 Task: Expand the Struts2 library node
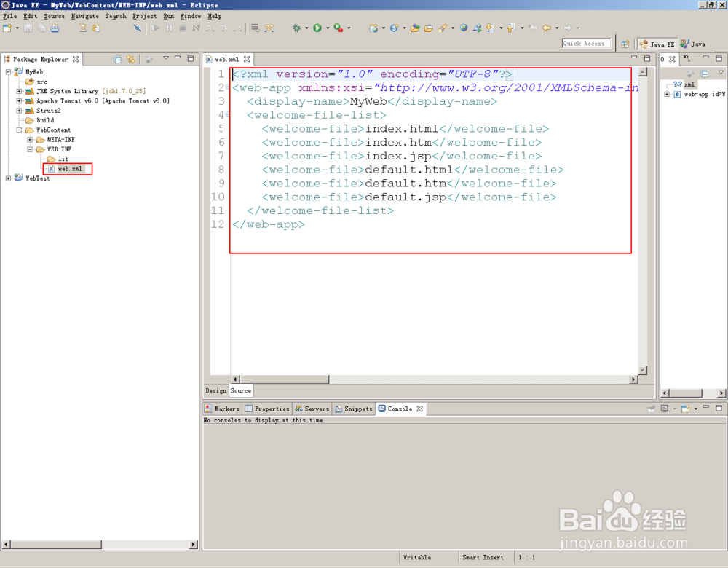point(19,111)
